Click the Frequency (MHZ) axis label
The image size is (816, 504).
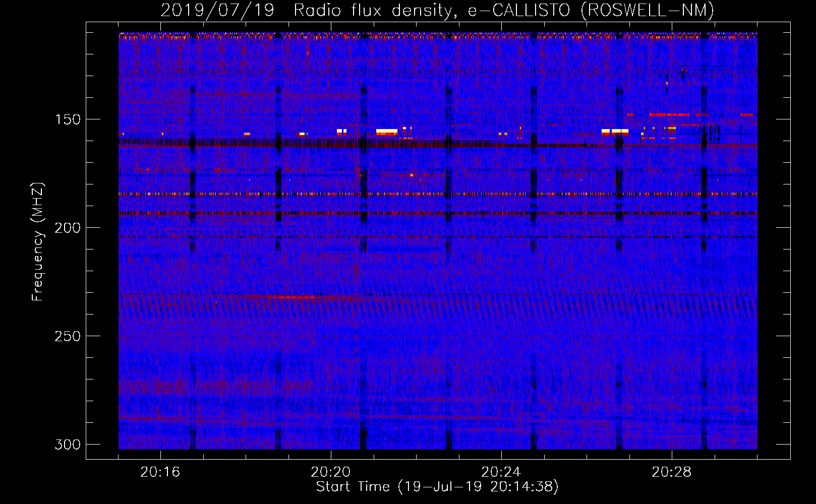[38, 241]
